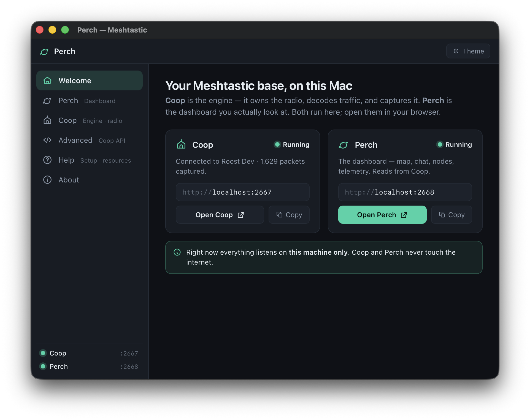Screen dimensions: 530x420
Task: Click the Coop title on the Coop card
Action: pyautogui.click(x=203, y=145)
